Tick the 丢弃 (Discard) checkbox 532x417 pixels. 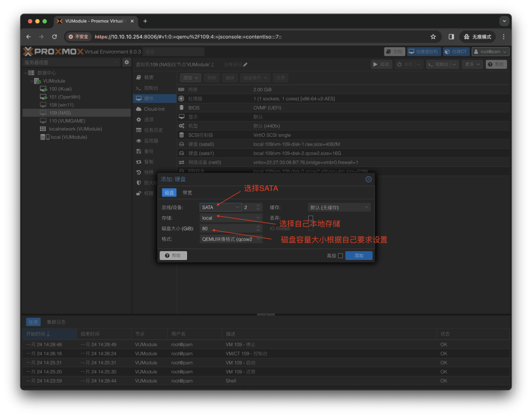[x=311, y=218]
